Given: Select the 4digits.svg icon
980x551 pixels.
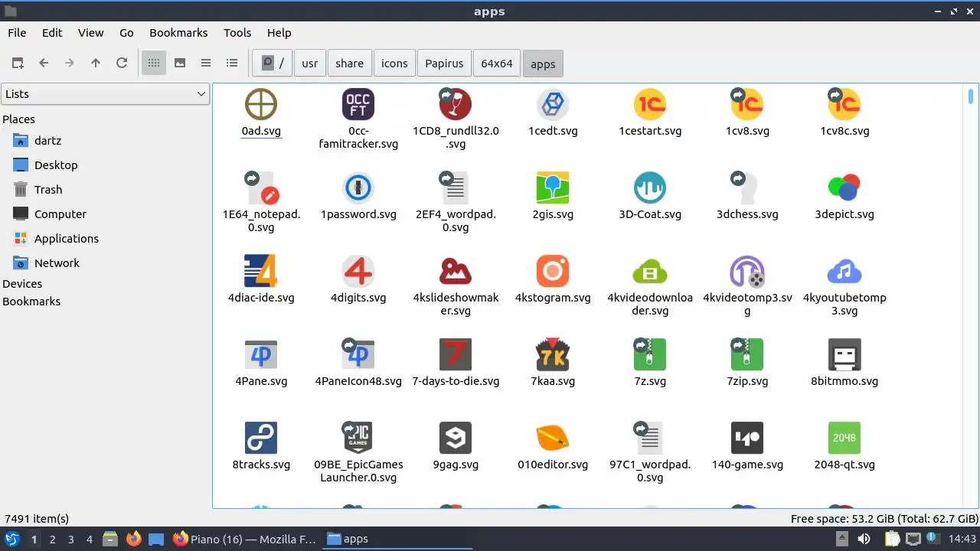Looking at the screenshot, I should [x=358, y=271].
